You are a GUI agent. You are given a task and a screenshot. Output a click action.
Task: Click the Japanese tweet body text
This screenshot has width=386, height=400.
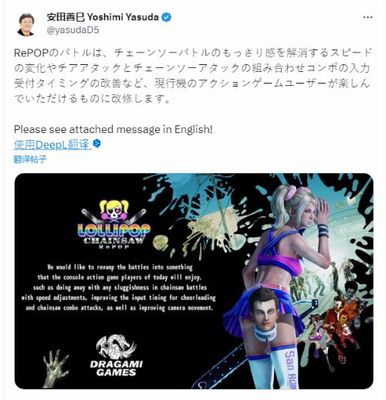coord(192,75)
